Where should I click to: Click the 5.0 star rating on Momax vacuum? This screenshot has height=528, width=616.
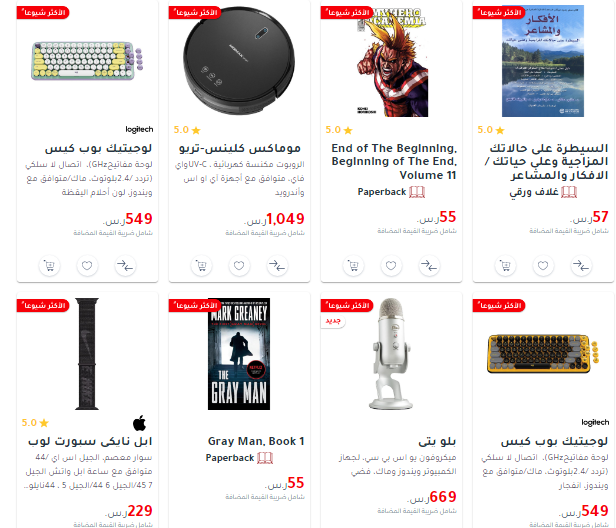187,130
